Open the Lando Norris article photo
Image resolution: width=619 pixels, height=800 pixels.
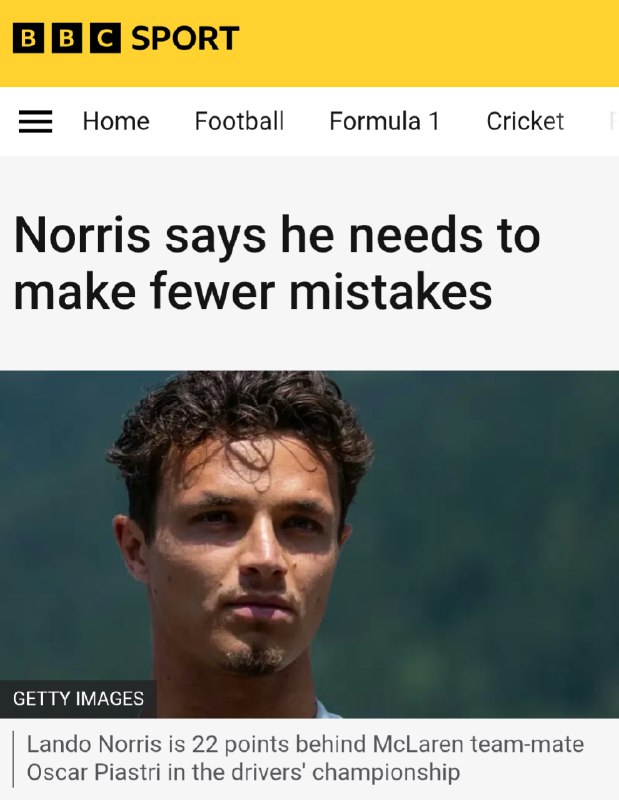(309, 544)
